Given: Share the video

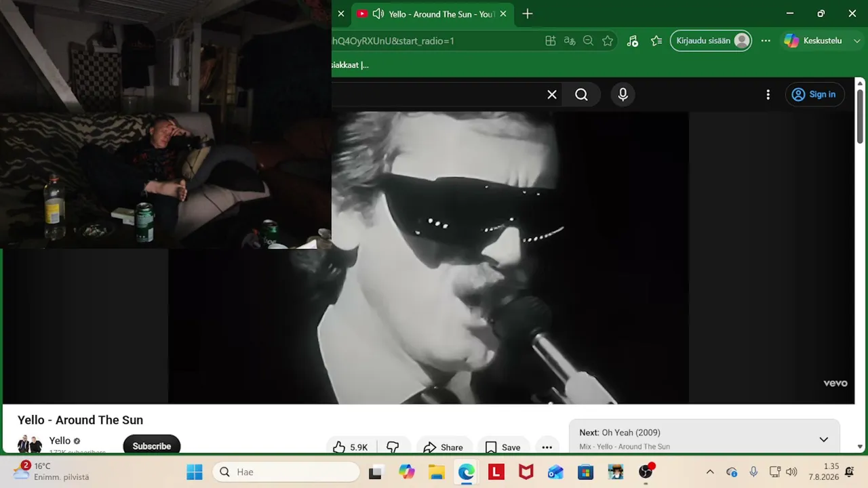Looking at the screenshot, I should tap(443, 447).
